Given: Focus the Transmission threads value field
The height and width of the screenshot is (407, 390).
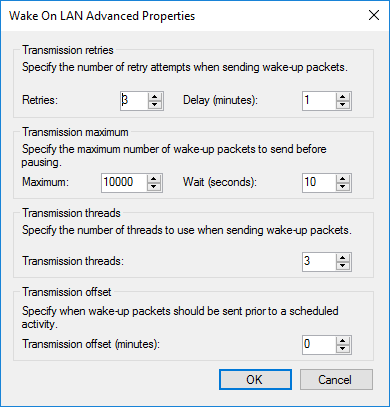Looking at the screenshot, I should pyautogui.click(x=319, y=262).
